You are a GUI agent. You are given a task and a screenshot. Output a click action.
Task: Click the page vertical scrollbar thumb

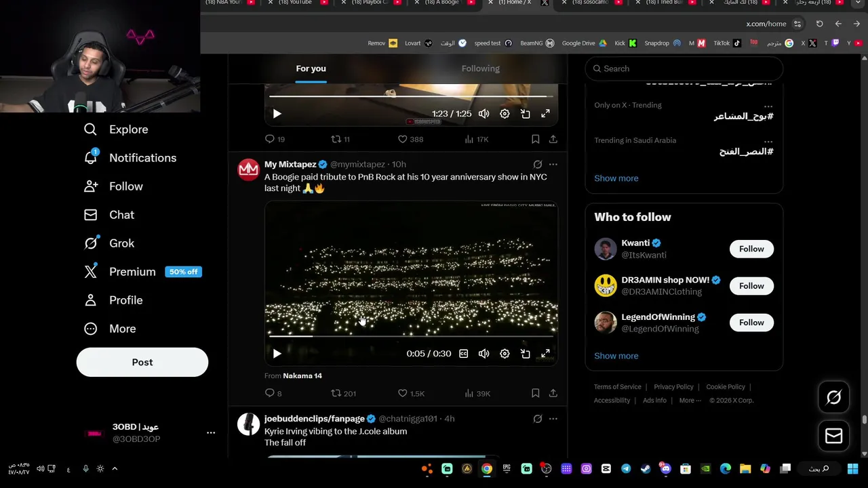(865, 420)
